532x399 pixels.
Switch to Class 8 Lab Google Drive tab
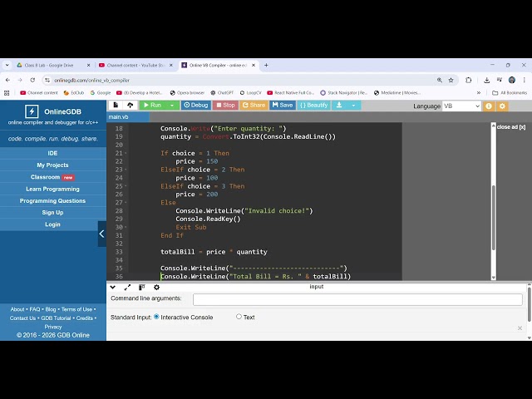(52, 65)
